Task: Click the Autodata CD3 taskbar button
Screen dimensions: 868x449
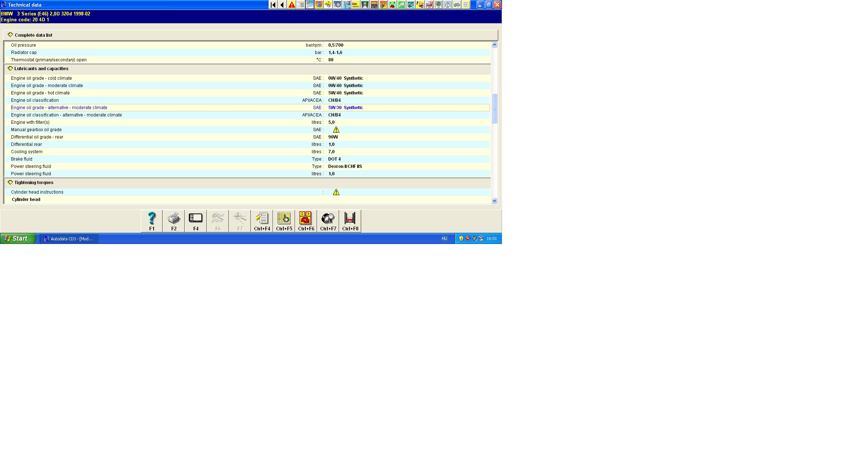Action: [69, 239]
